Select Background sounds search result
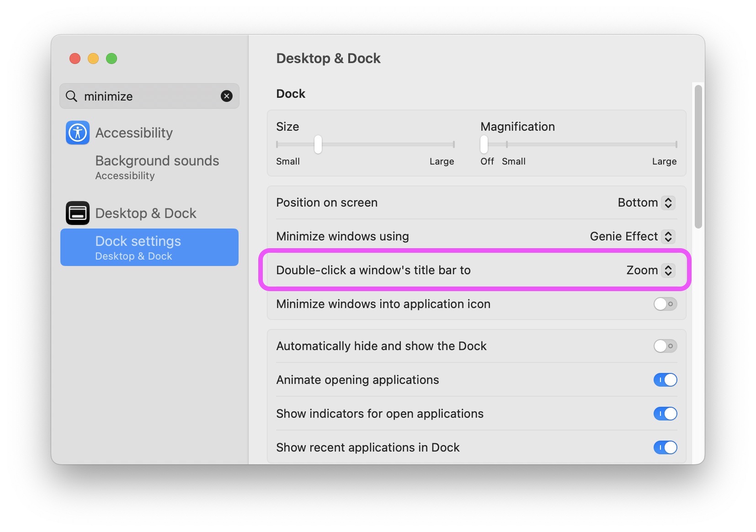756x532 pixels. [157, 167]
